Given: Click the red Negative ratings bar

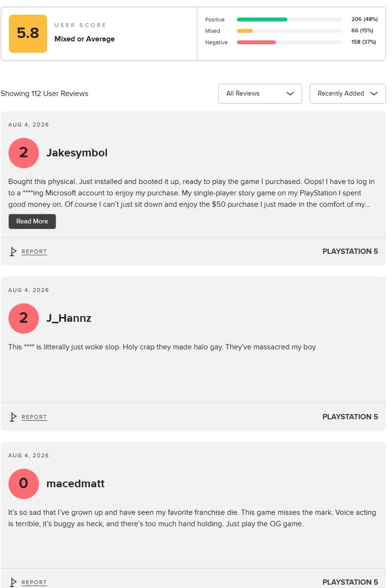Looking at the screenshot, I should (x=257, y=42).
